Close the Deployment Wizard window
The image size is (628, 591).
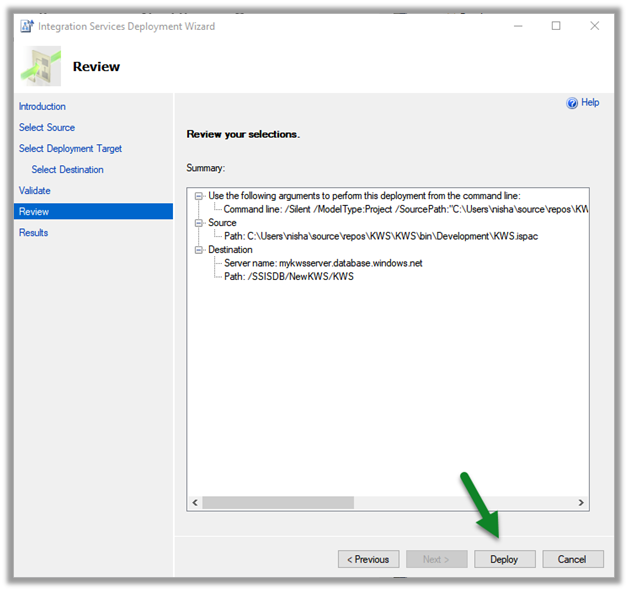pos(595,26)
